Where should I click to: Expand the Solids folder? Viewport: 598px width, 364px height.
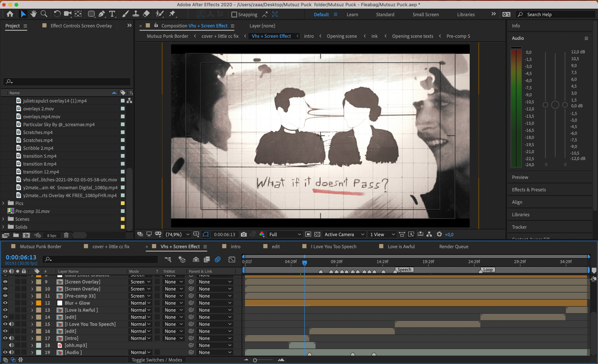pyautogui.click(x=4, y=227)
